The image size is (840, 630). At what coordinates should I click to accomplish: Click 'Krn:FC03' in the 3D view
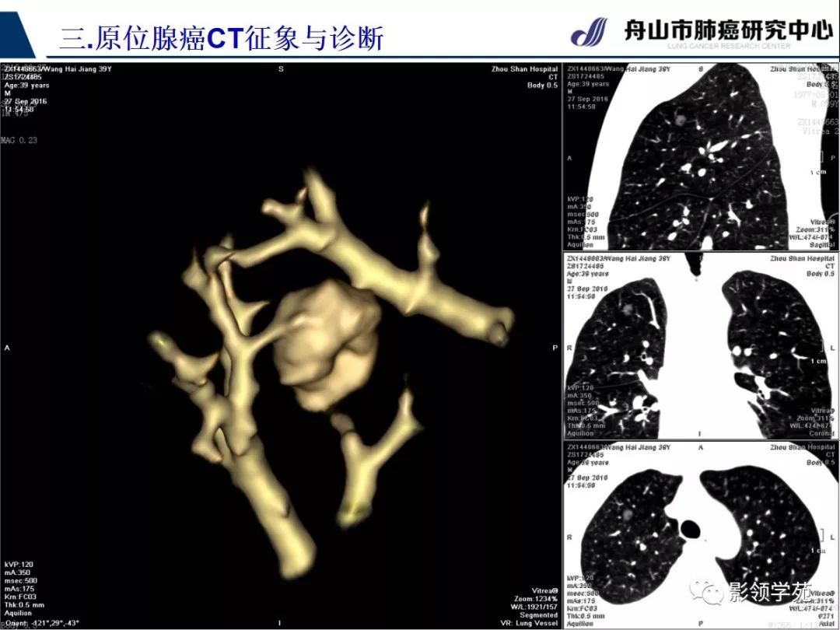coord(20,597)
